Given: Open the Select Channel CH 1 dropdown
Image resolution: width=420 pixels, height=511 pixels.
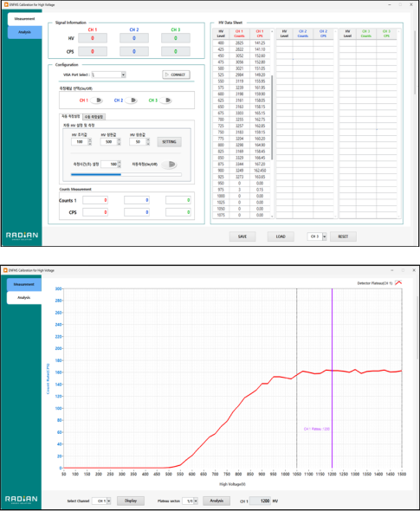Looking at the screenshot, I should pos(109,501).
